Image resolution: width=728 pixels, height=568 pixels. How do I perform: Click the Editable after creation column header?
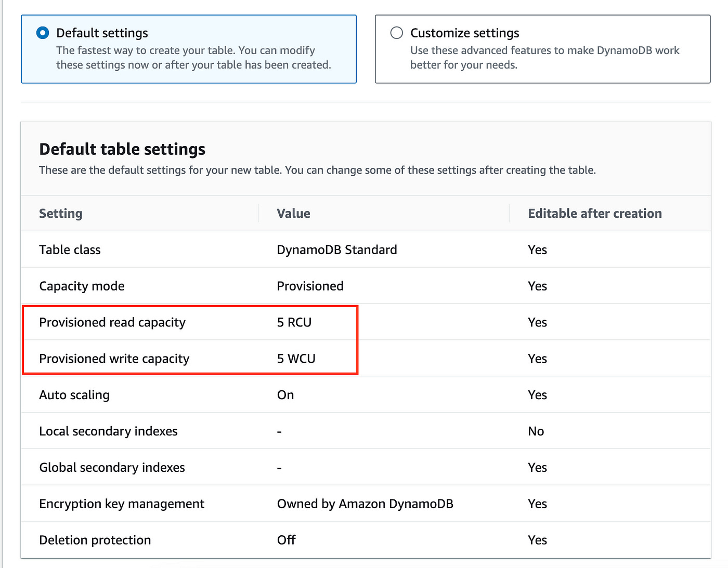coord(595,214)
